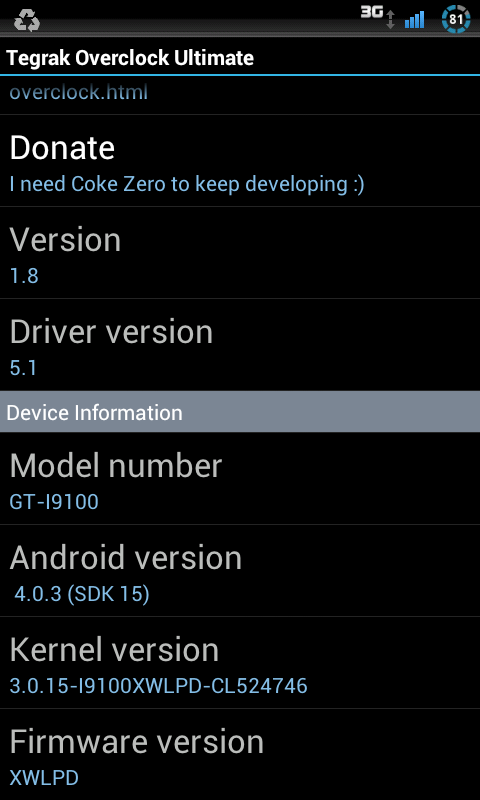Tap the 3G data indicator icon

point(372,12)
